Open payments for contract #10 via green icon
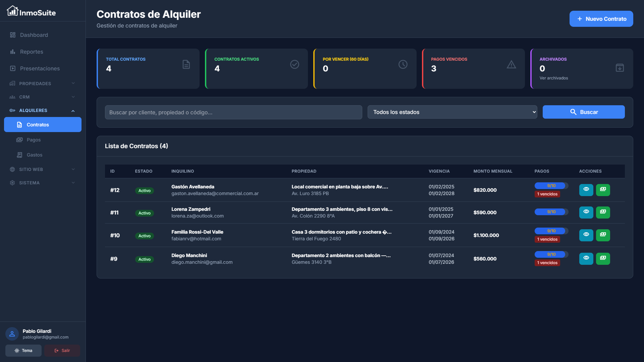Screen dimensions: 644x362 pos(603,235)
